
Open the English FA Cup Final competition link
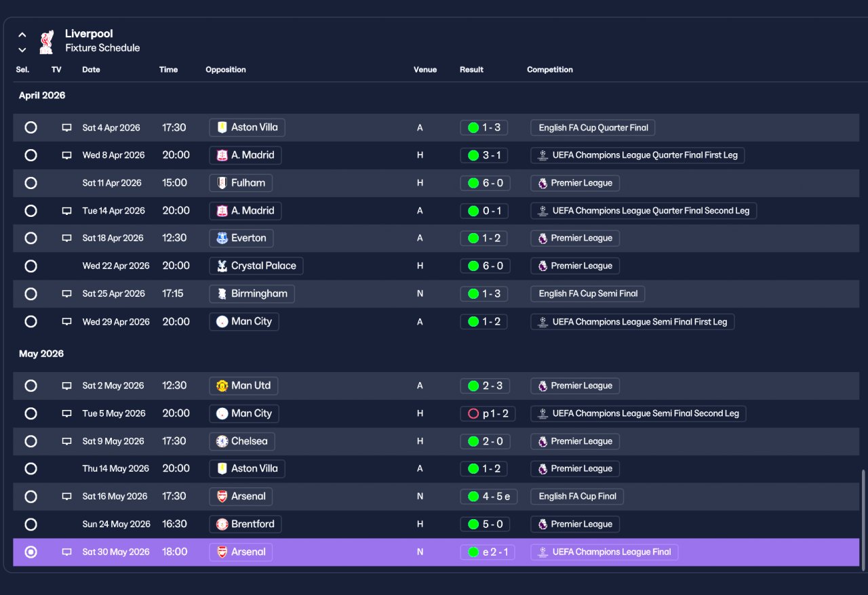click(x=577, y=497)
